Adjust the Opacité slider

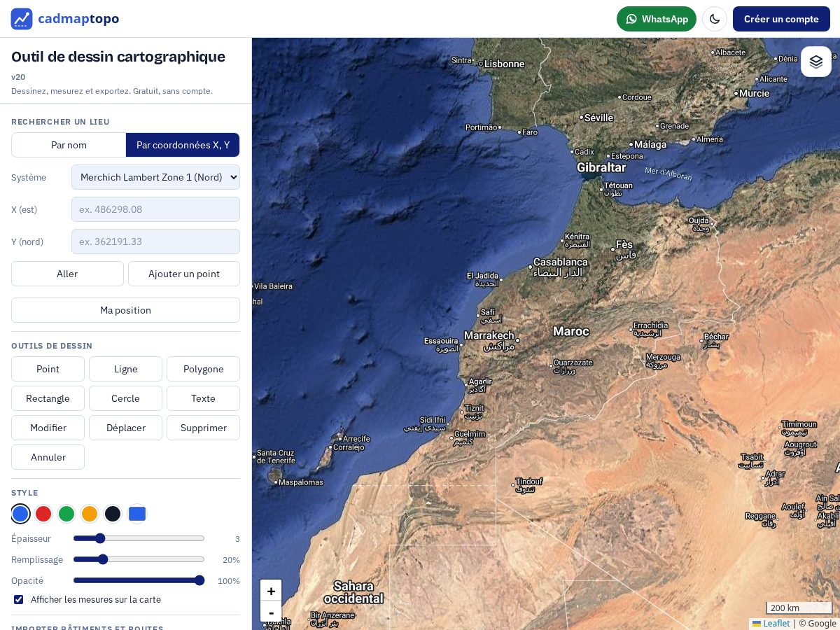139,580
